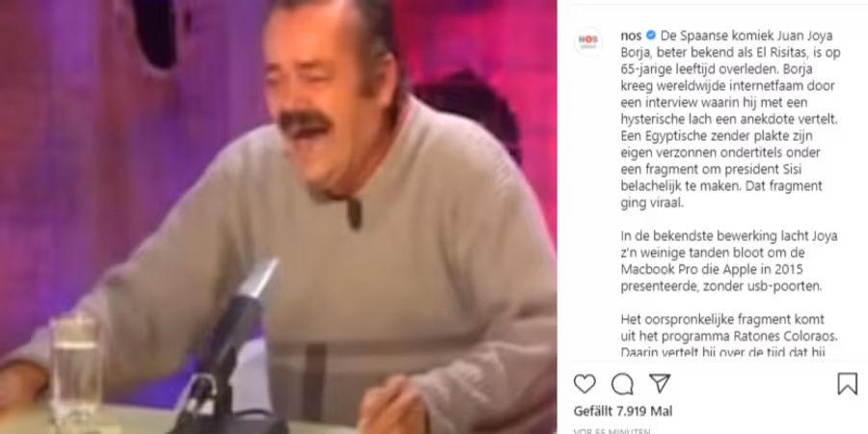
Task: Click the caption paragraph mentioning Macbook Pro
Action: pos(729,261)
